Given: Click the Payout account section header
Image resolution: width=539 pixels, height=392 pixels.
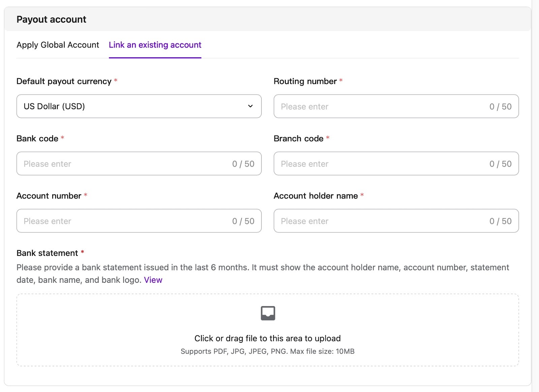Looking at the screenshot, I should 52,20.
